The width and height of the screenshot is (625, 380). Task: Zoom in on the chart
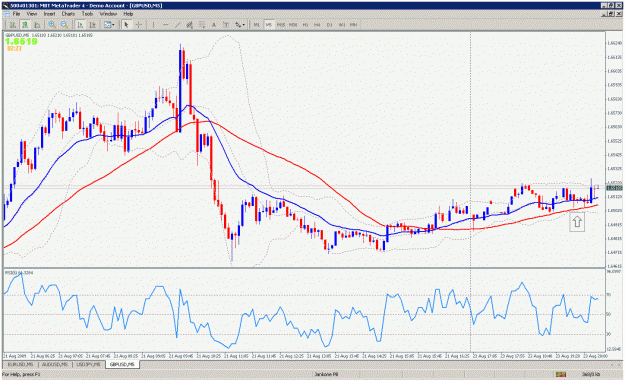coord(52,25)
